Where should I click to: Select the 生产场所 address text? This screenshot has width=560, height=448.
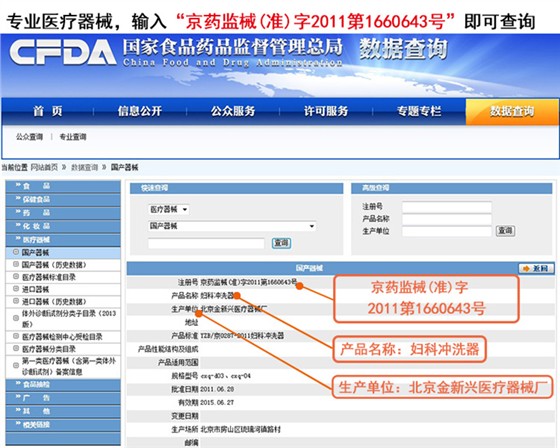240,429
